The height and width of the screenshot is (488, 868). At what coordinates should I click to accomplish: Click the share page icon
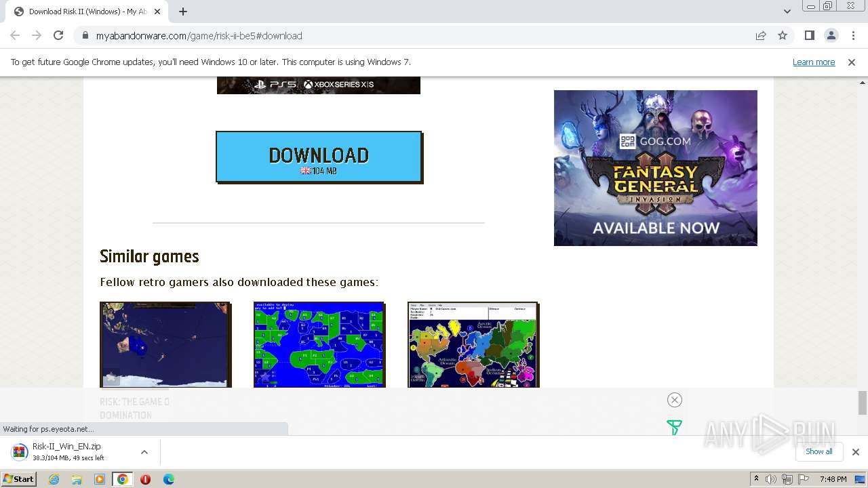(x=761, y=36)
